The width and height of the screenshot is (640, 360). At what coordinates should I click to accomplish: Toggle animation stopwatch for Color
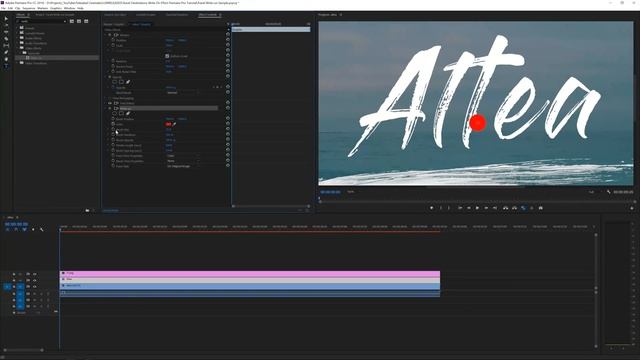113,124
